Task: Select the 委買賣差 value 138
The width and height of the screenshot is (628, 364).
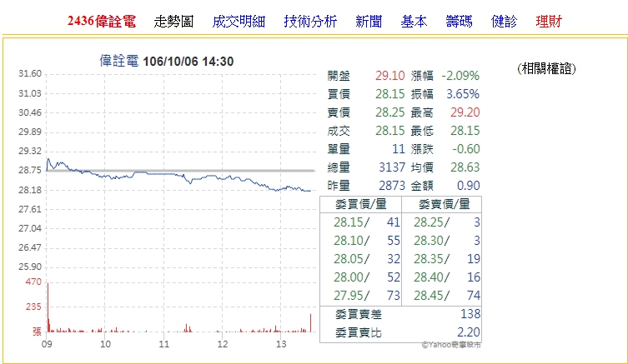Action: [x=470, y=314]
